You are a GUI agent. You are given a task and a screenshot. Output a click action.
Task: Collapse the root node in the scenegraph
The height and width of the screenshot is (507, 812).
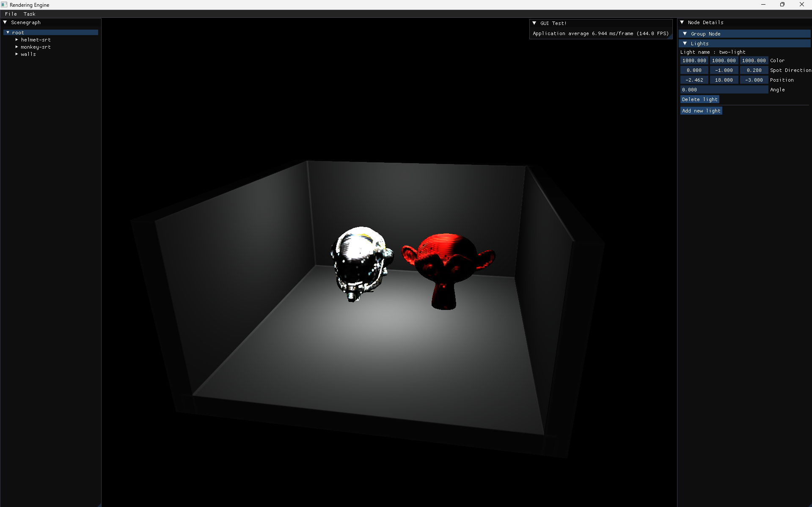[x=8, y=32]
